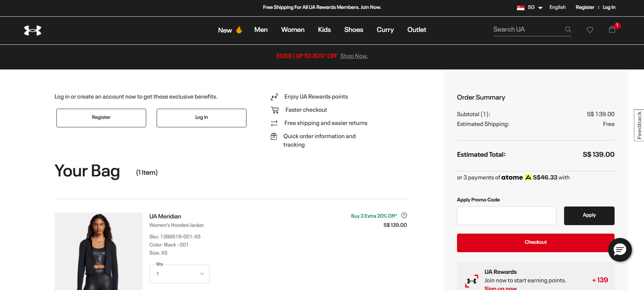Open the UA Meridian jacket thumbnail
644x290 pixels.
click(x=98, y=251)
